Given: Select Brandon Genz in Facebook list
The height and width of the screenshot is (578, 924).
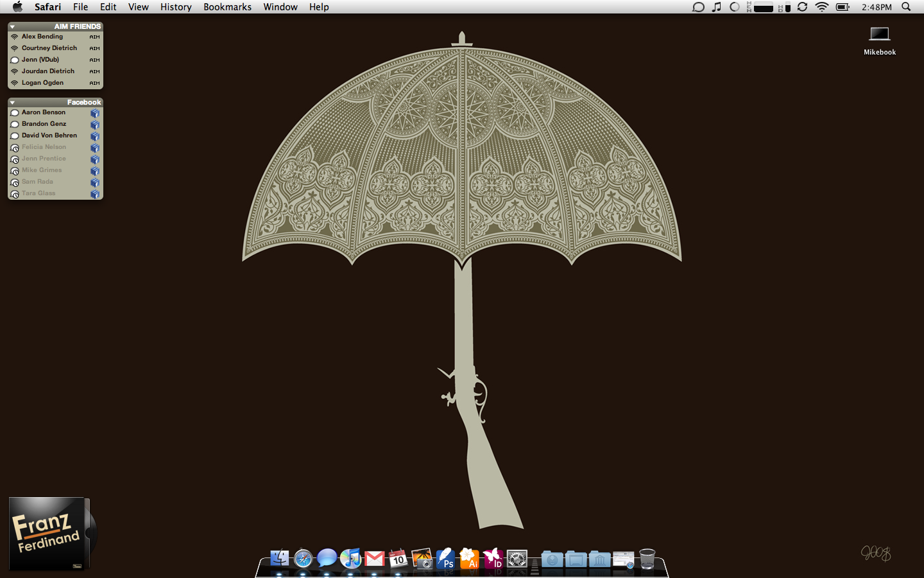Looking at the screenshot, I should click(55, 124).
